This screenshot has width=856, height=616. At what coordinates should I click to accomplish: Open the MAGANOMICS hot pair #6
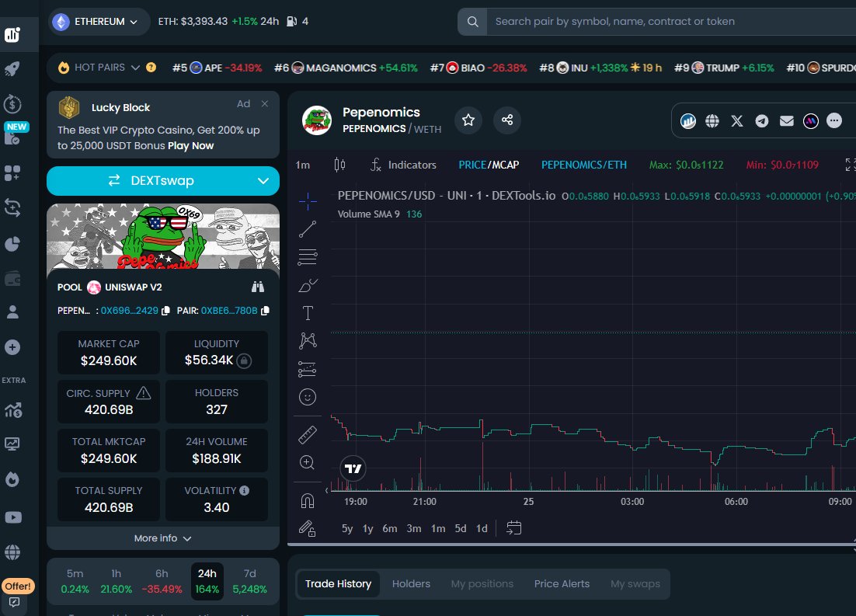click(346, 68)
